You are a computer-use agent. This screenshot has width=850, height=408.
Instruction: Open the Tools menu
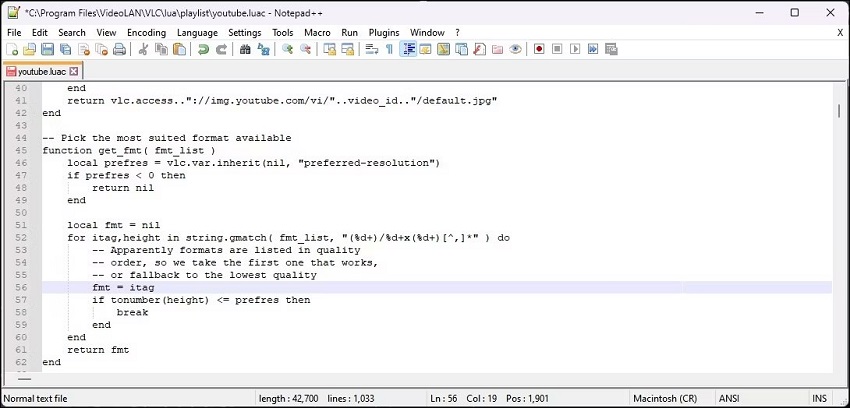pos(282,33)
